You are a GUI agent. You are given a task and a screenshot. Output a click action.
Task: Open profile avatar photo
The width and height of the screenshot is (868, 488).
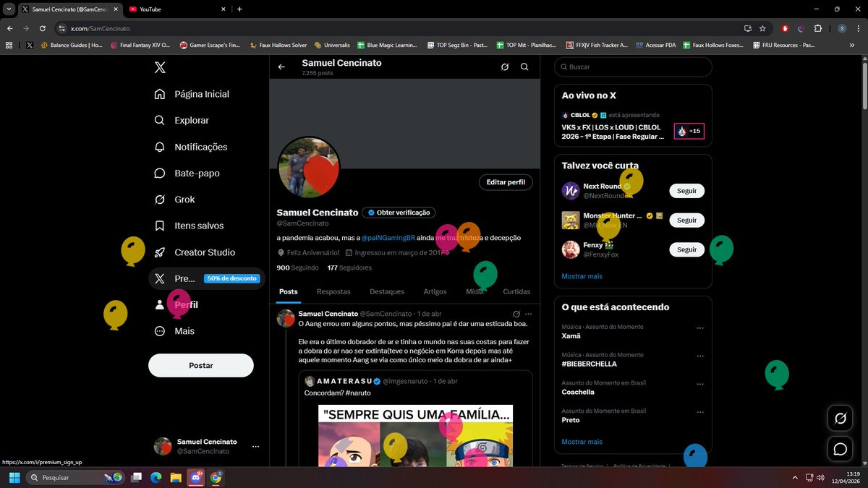(x=309, y=167)
